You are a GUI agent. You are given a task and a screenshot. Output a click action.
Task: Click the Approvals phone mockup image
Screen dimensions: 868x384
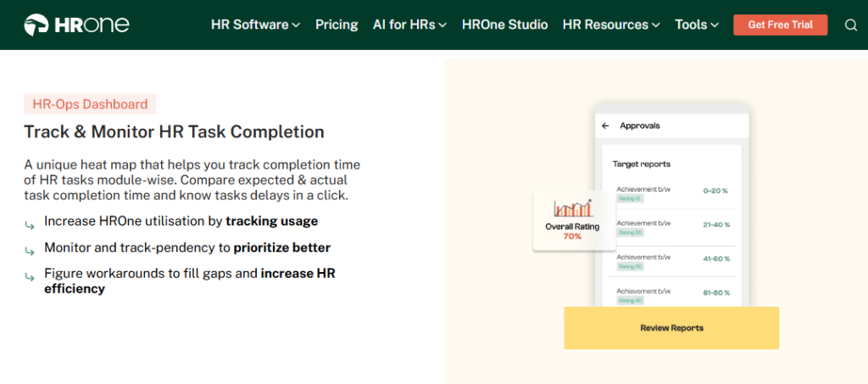click(x=671, y=206)
